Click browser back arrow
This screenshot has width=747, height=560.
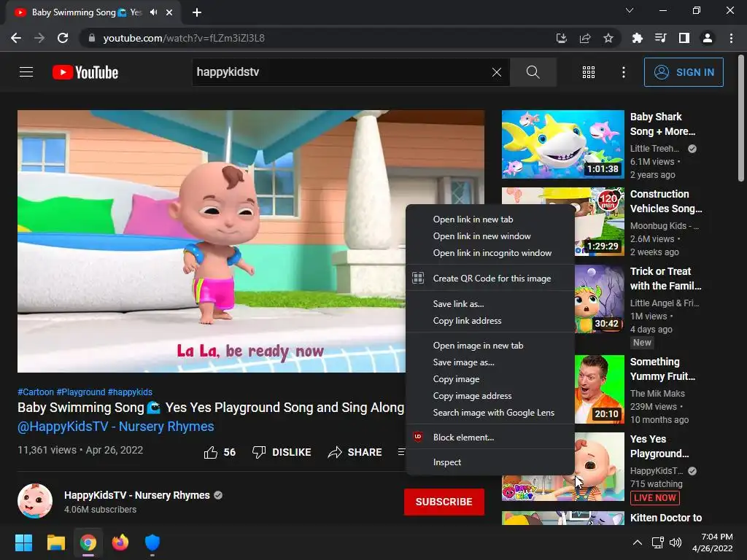(x=16, y=38)
